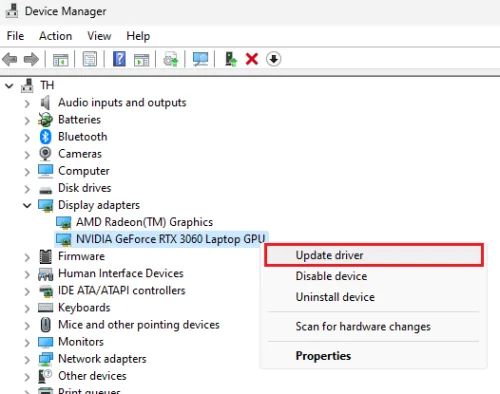Open the View menu
500x394 pixels.
tap(99, 36)
